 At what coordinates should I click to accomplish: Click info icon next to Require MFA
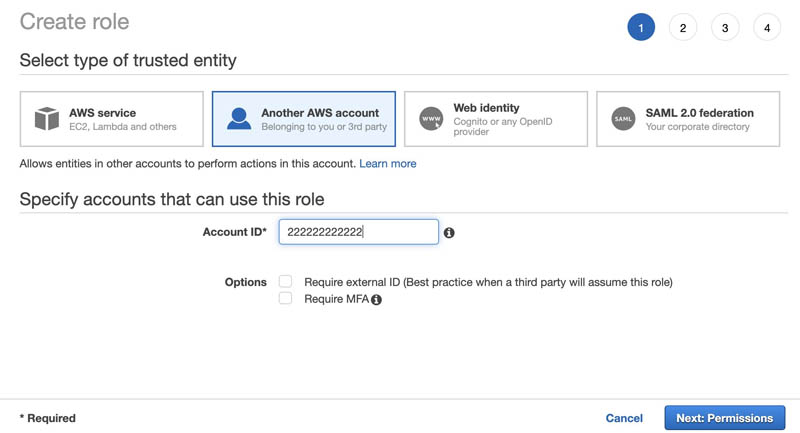[x=377, y=300]
